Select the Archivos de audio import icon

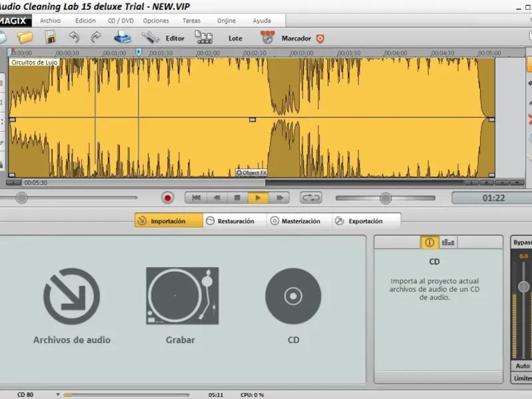point(72,296)
